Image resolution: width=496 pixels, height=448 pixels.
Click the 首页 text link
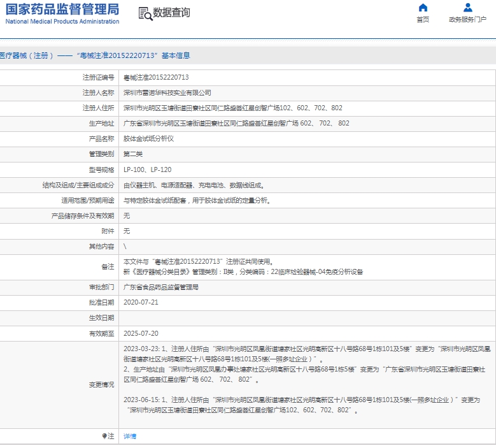pyautogui.click(x=423, y=20)
